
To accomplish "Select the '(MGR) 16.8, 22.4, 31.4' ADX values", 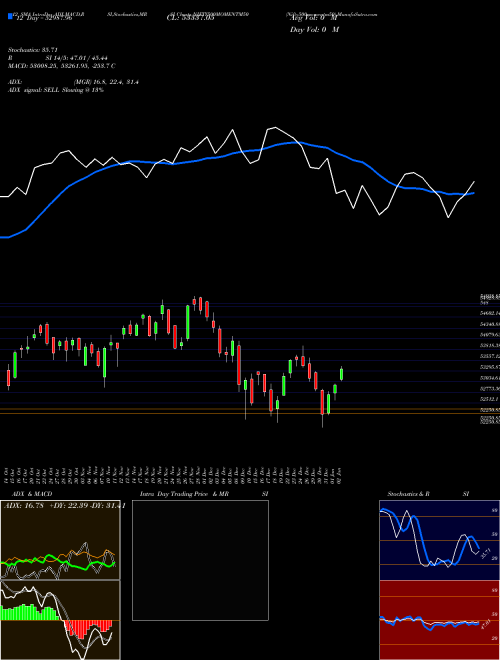I will (106, 82).
